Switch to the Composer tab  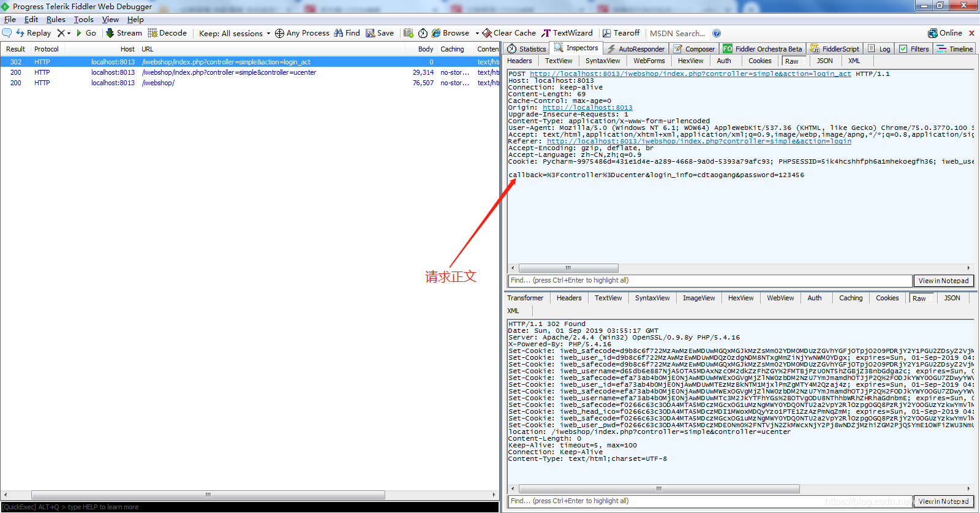[x=694, y=48]
